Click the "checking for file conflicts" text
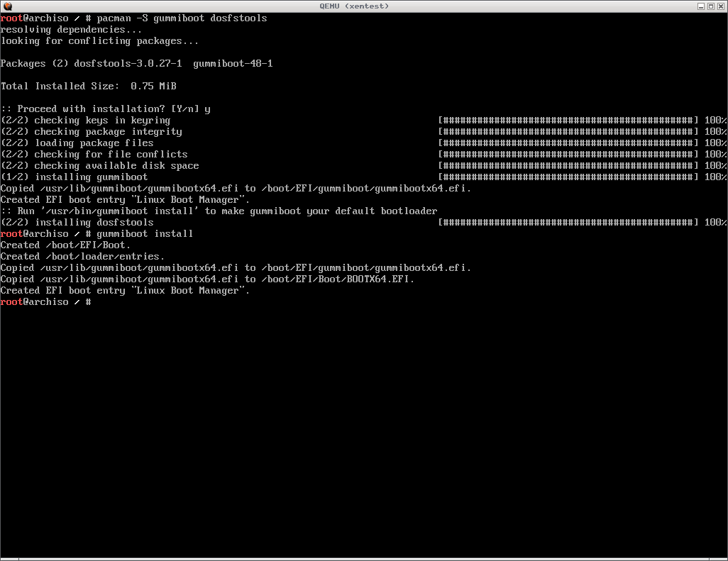The height and width of the screenshot is (561, 728). (111, 154)
